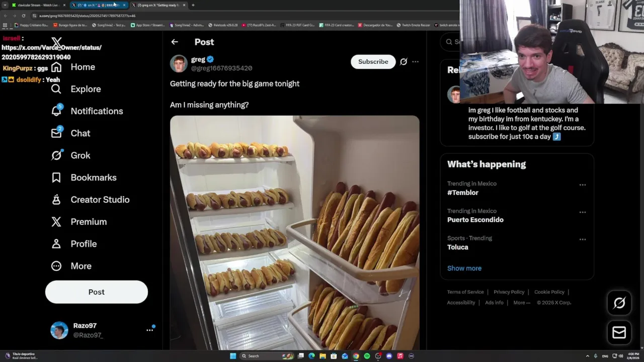
Task: Open the taskbar clock and date
Action: [x=633, y=356]
